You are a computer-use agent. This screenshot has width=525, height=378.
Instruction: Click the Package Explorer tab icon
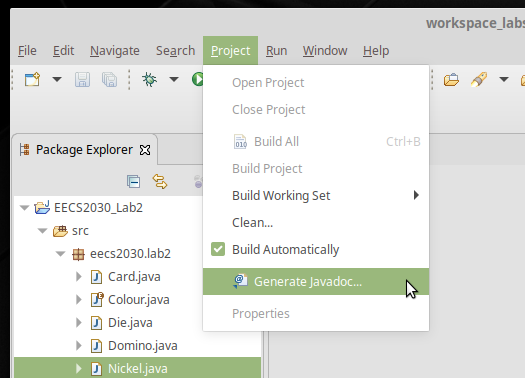tap(24, 150)
